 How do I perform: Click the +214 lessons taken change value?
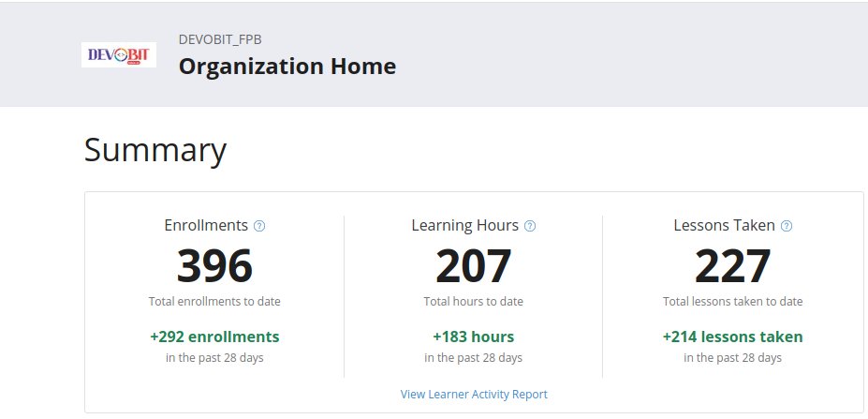coord(733,337)
